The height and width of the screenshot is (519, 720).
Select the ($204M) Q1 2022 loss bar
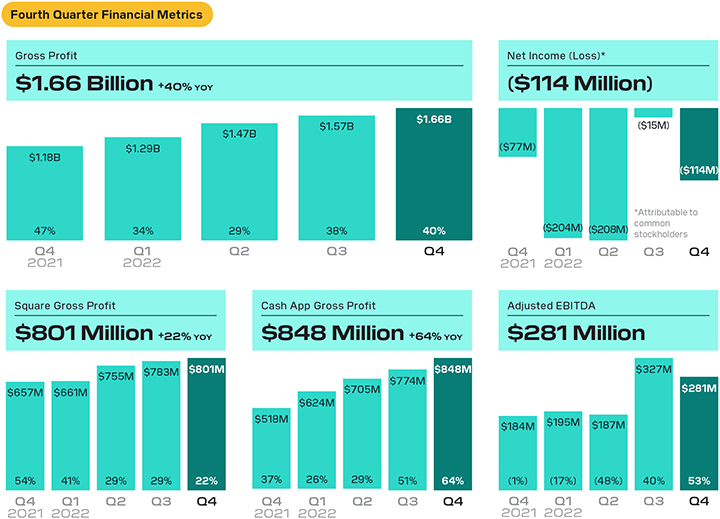(563, 173)
